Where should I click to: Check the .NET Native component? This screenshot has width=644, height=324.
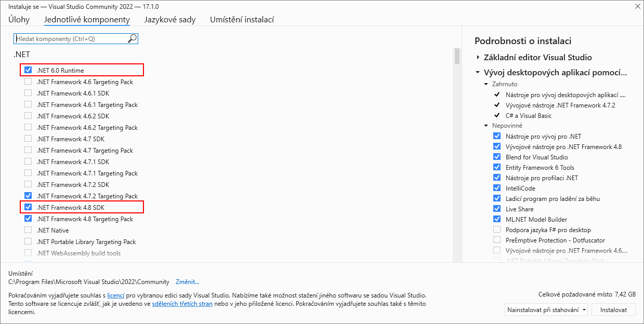(x=28, y=230)
